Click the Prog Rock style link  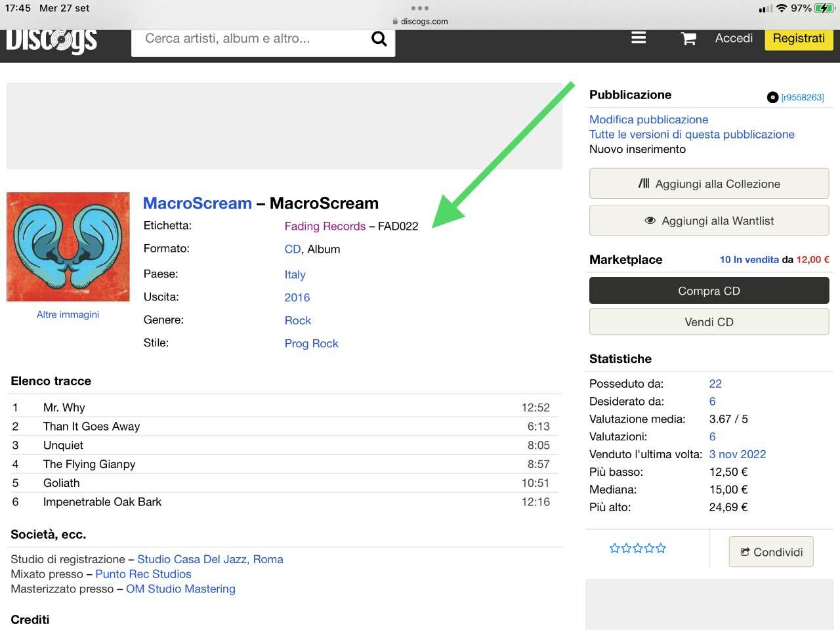pyautogui.click(x=311, y=343)
